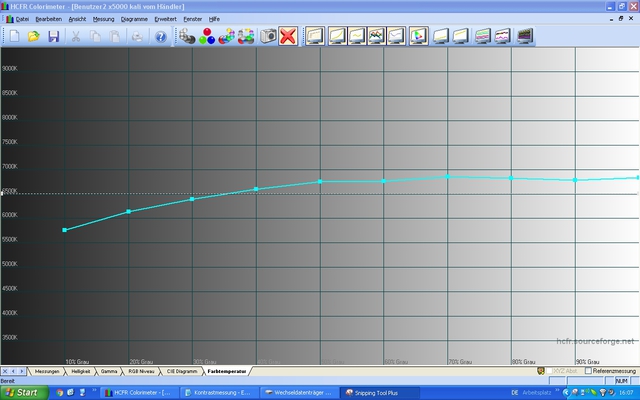Measure primary colors with RGB balls icon
Viewport: 640px width, 400px height.
pos(206,36)
